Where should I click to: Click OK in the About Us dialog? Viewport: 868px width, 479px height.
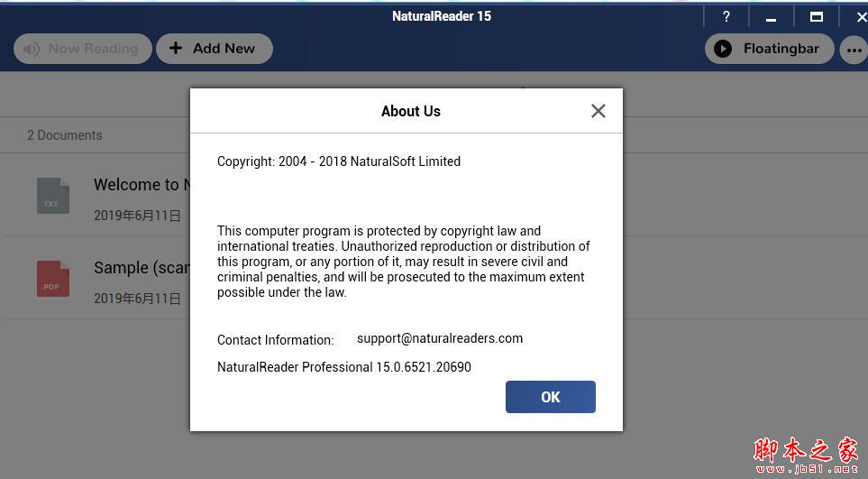pos(550,397)
